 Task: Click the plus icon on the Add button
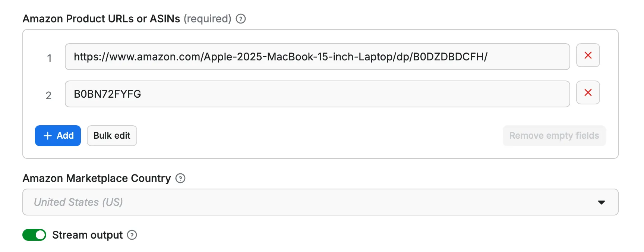click(x=47, y=136)
